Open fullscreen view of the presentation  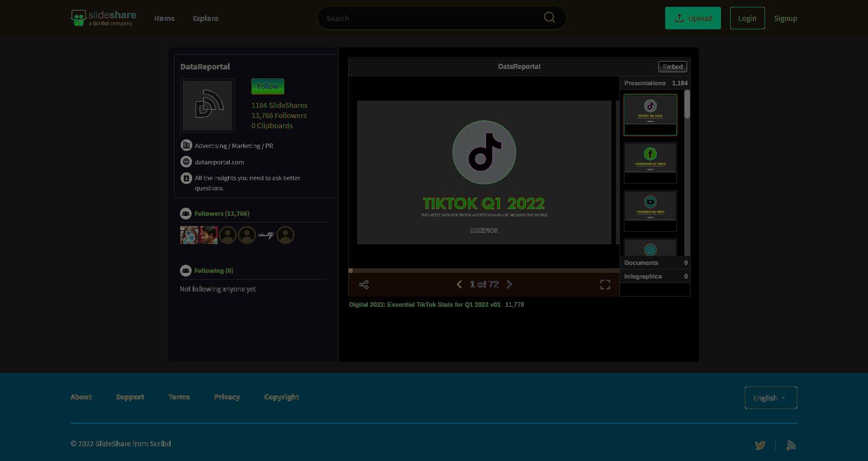point(605,285)
